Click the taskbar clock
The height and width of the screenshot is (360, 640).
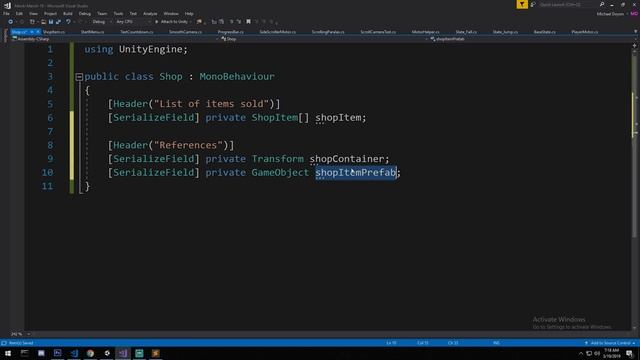611,353
